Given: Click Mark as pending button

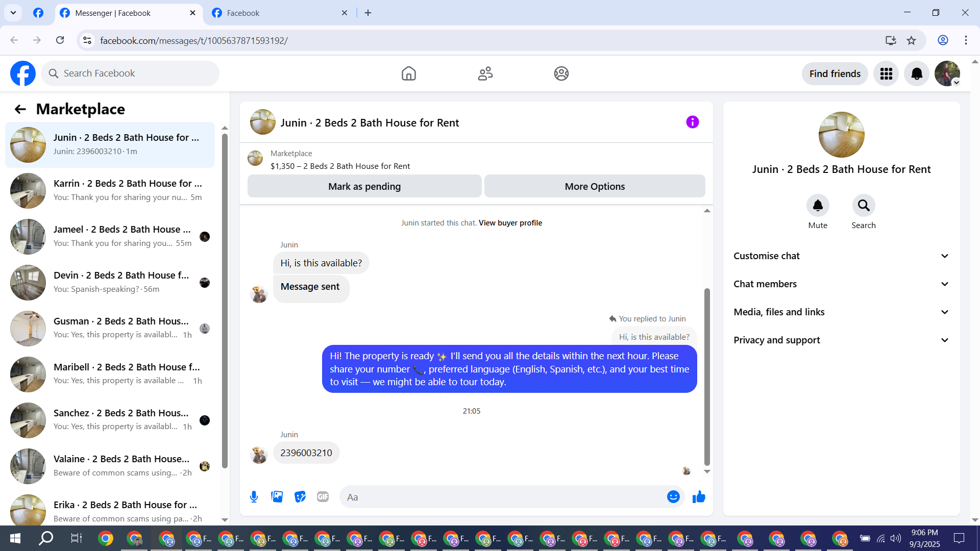Looking at the screenshot, I should click(364, 186).
